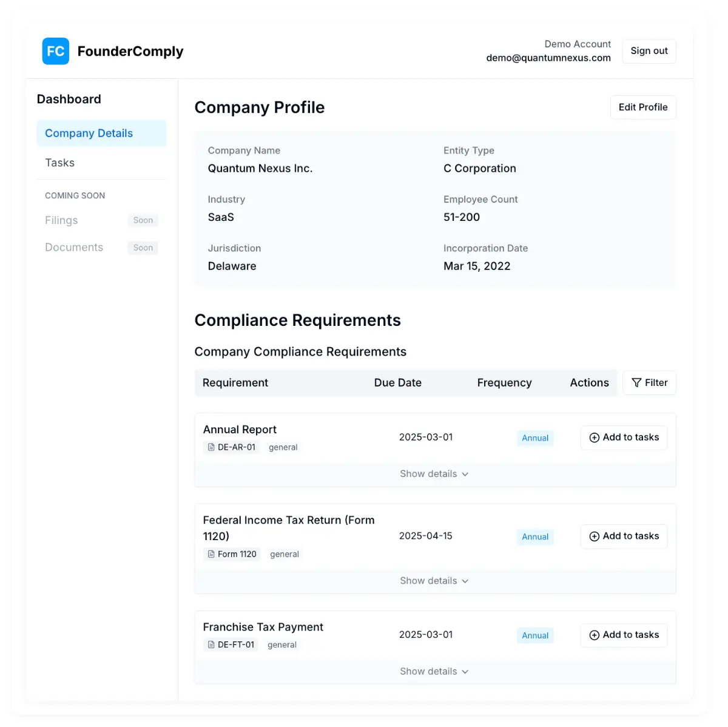Click the FC logo icon
The height and width of the screenshot is (727, 728).
click(55, 51)
